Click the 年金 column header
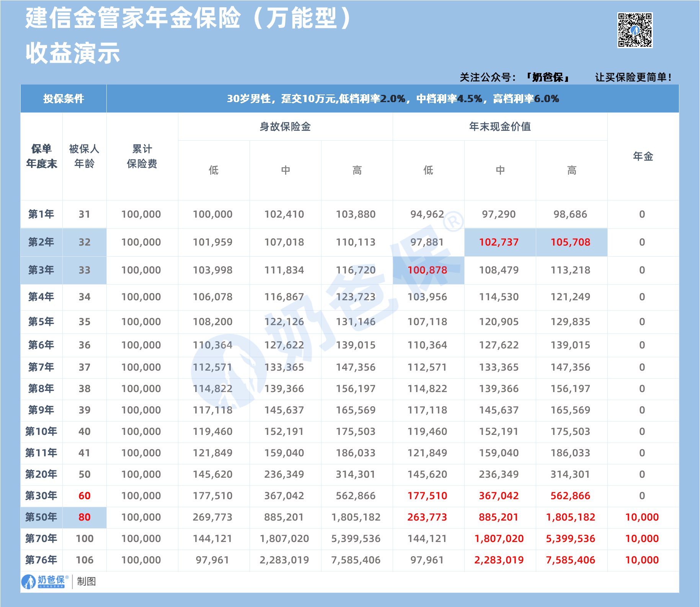The height and width of the screenshot is (607, 700). (643, 156)
